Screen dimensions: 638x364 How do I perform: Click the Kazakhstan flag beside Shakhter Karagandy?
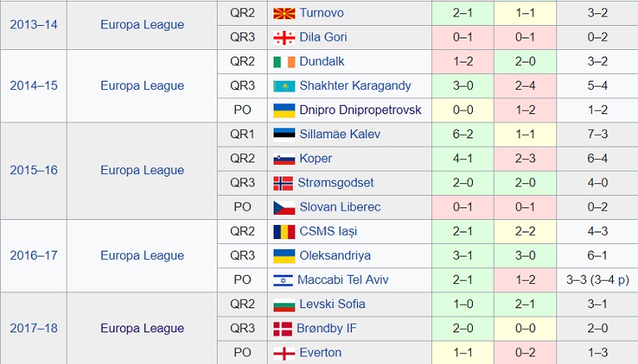pos(284,86)
